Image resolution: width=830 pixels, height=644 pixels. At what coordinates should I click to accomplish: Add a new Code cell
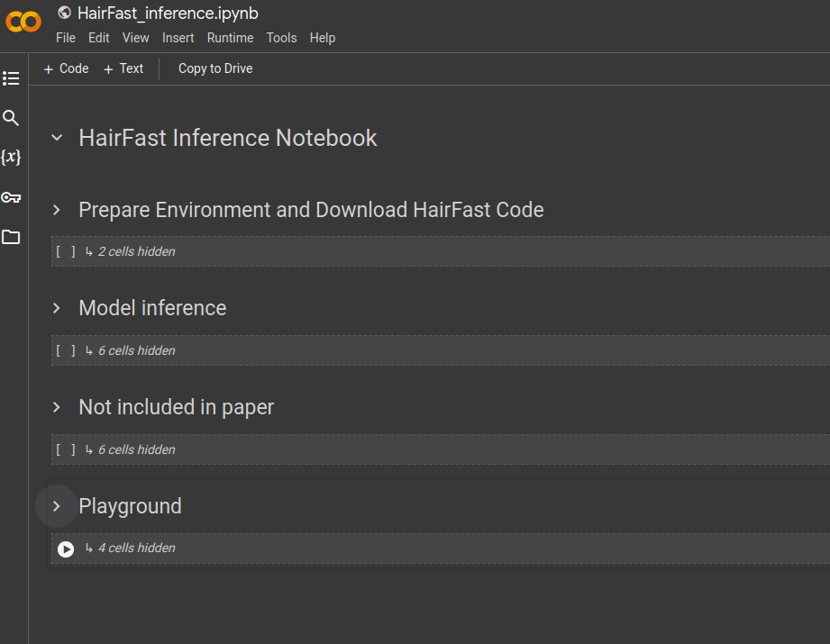pos(67,68)
